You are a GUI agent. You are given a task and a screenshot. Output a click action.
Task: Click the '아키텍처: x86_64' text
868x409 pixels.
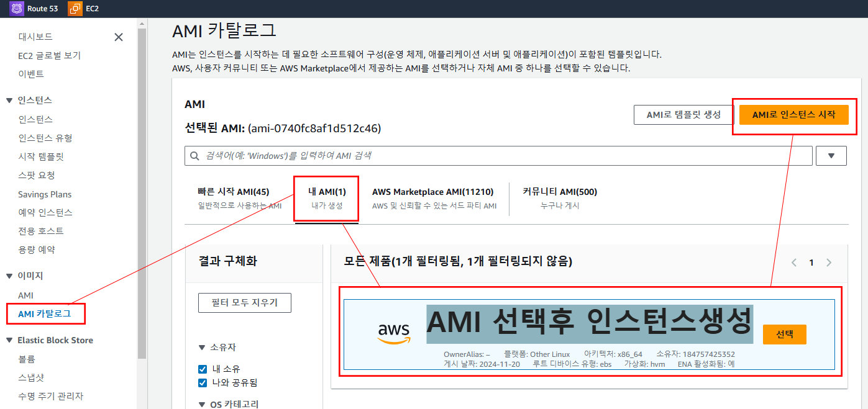(x=613, y=354)
